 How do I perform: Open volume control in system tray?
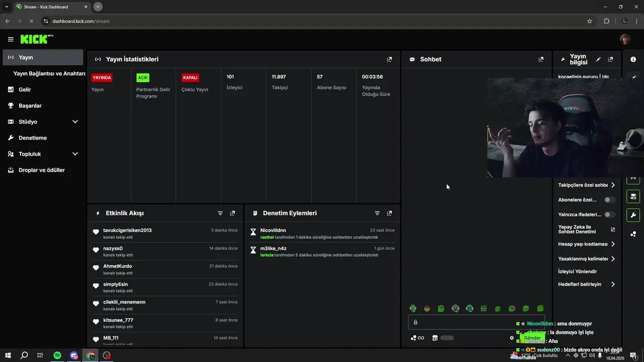[x=591, y=355]
